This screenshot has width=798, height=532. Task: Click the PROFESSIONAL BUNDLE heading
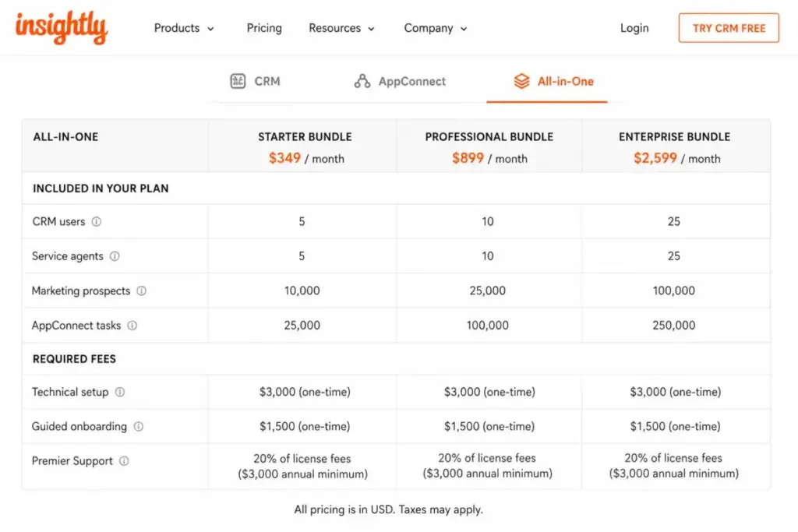coord(489,137)
